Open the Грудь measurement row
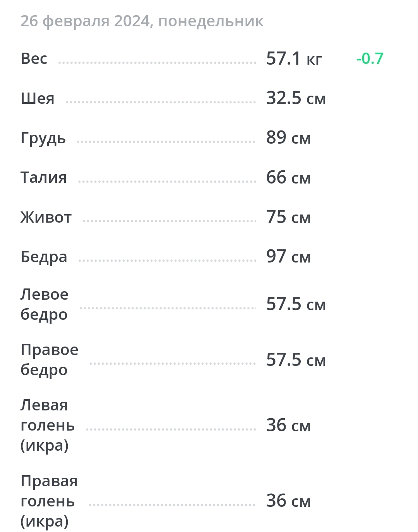The image size is (418, 532). point(43,139)
